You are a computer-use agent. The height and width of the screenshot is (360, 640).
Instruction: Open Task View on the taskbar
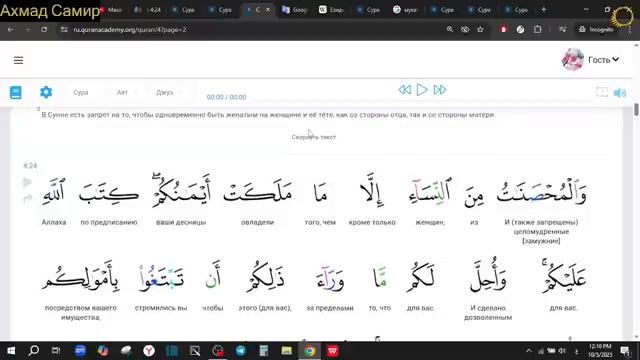56,351
